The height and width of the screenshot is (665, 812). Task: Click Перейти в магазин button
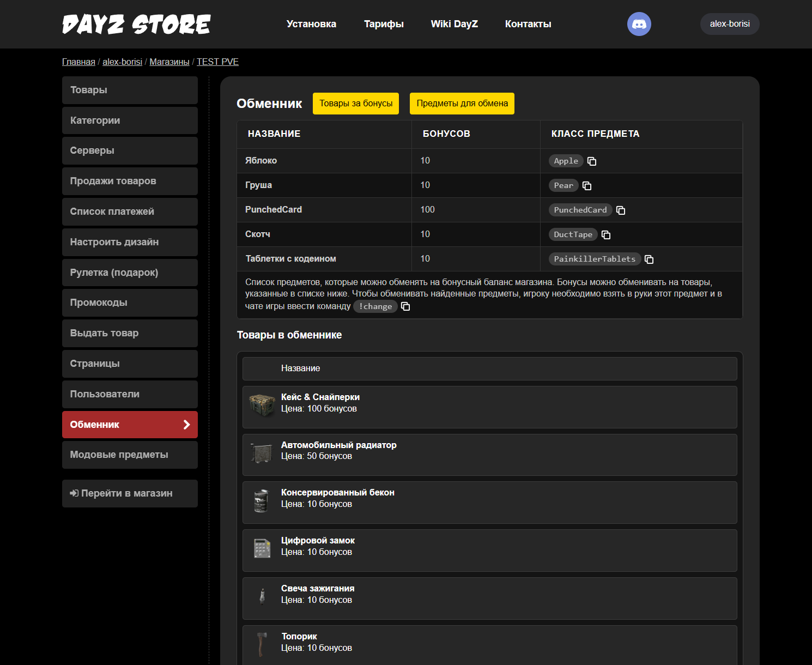(130, 493)
